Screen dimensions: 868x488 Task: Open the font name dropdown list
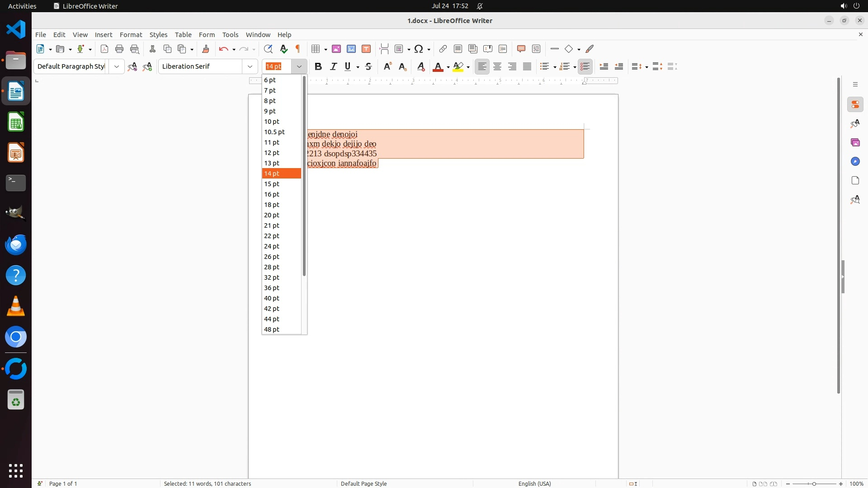[x=250, y=66]
